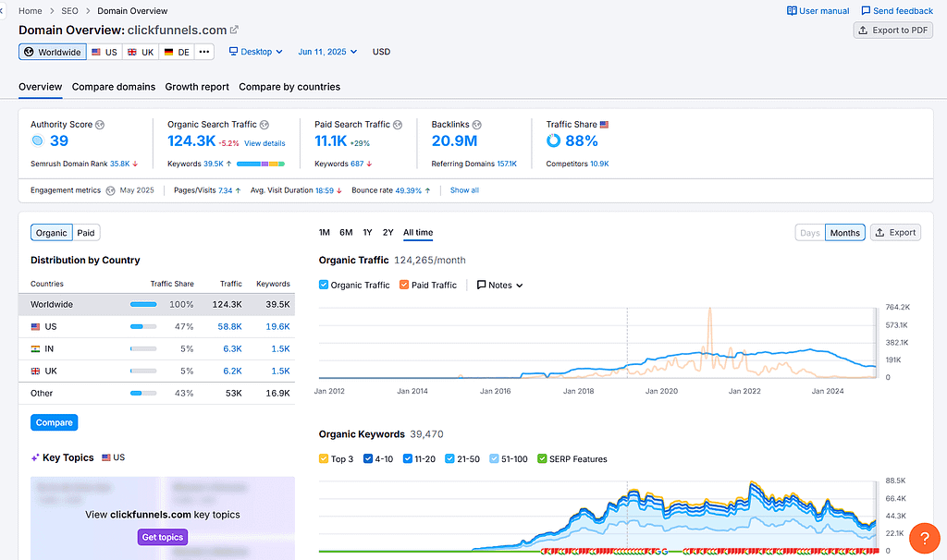
Task: Click info icon next to Paid Search Traffic
Action: click(398, 125)
